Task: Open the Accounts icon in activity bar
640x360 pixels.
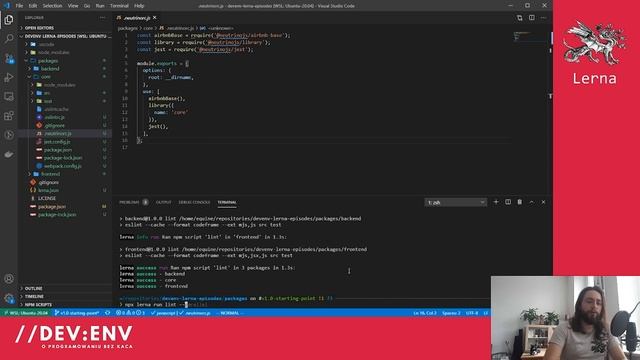Action: point(9,279)
